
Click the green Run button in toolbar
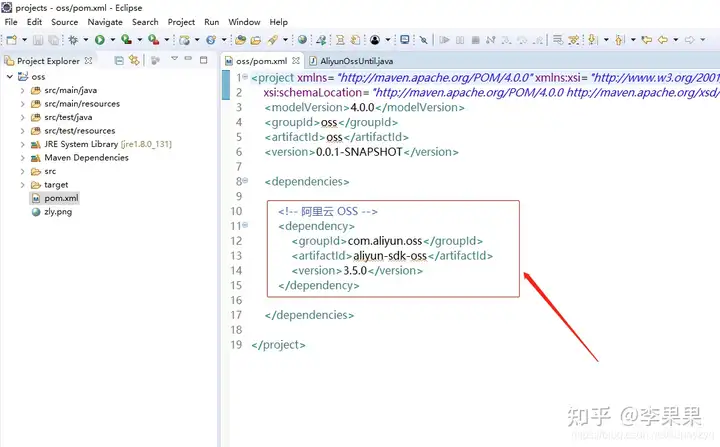[100, 40]
